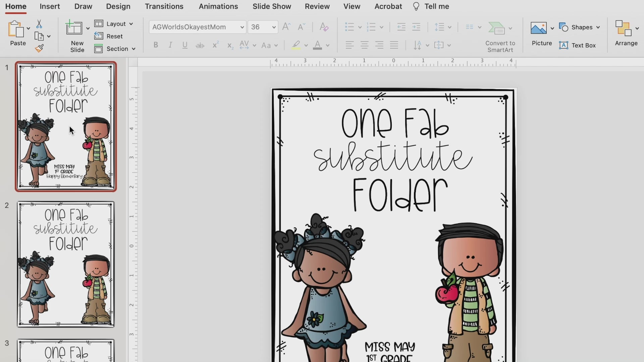Switch to the Insert tab
The height and width of the screenshot is (362, 644).
click(50, 6)
